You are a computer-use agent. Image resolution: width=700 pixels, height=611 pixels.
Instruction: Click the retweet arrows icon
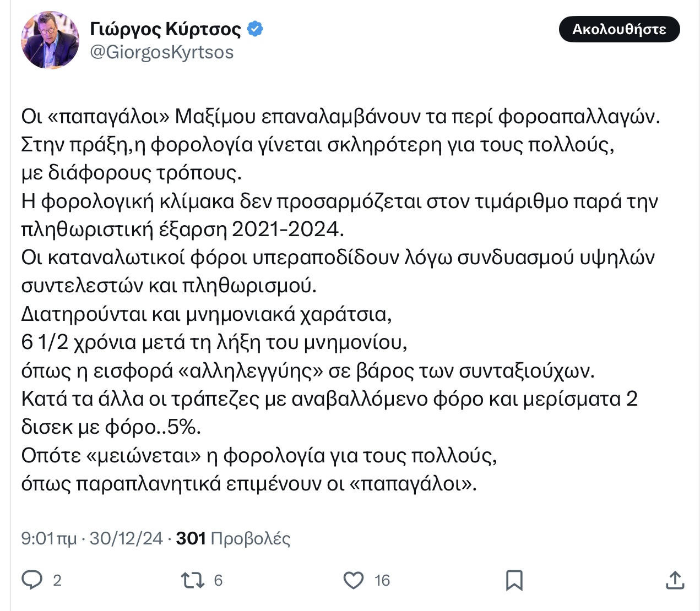click(x=193, y=580)
